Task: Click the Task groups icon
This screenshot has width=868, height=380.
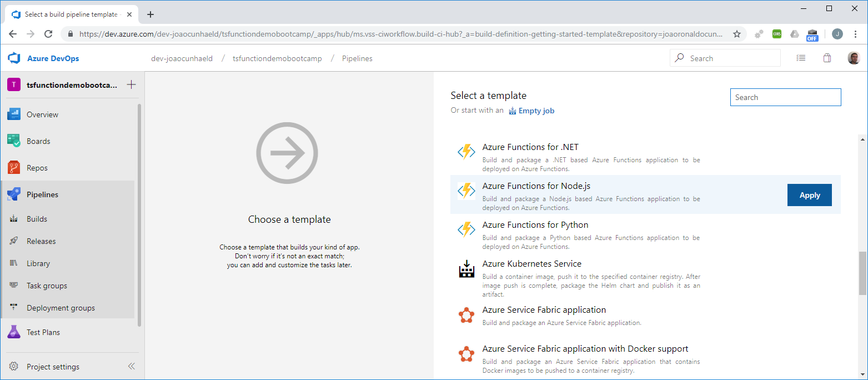Action: click(x=14, y=286)
